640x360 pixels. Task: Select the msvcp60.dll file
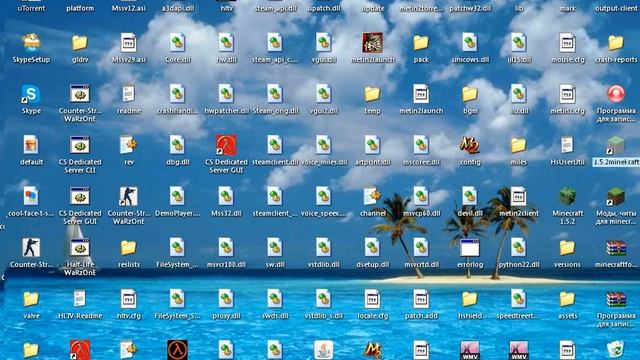[421, 197]
